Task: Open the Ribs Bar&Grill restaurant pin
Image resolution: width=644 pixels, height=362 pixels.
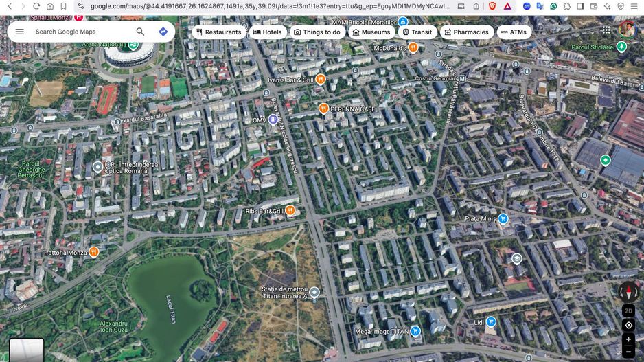Action: (x=290, y=210)
